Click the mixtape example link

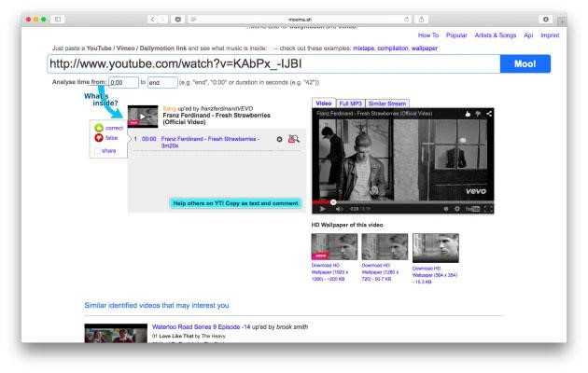(363, 48)
